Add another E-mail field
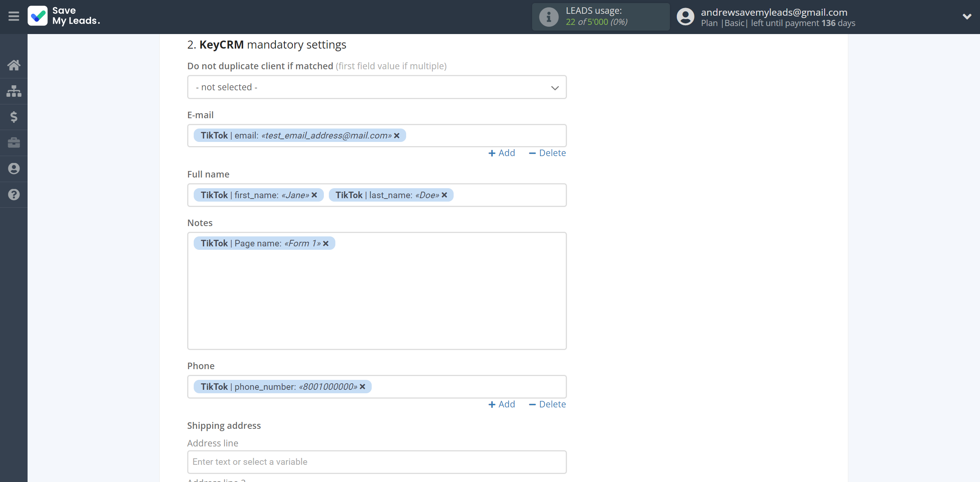The image size is (980, 482). click(502, 153)
